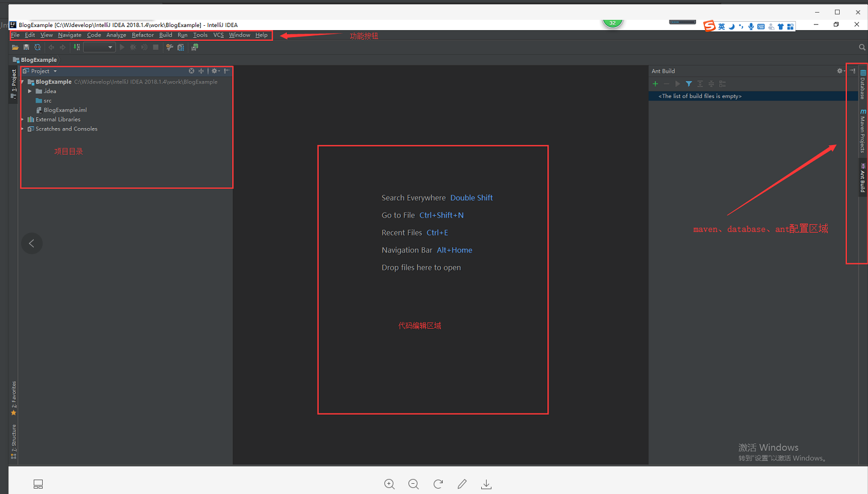
Task: Expand the .idea folder arrow
Action: [x=30, y=91]
